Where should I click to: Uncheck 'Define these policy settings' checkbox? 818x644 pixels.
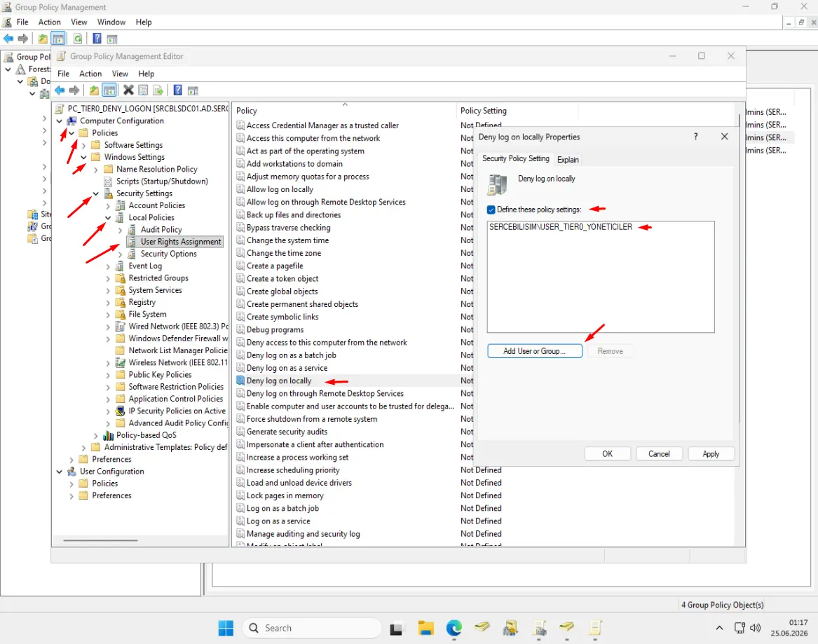(491, 210)
